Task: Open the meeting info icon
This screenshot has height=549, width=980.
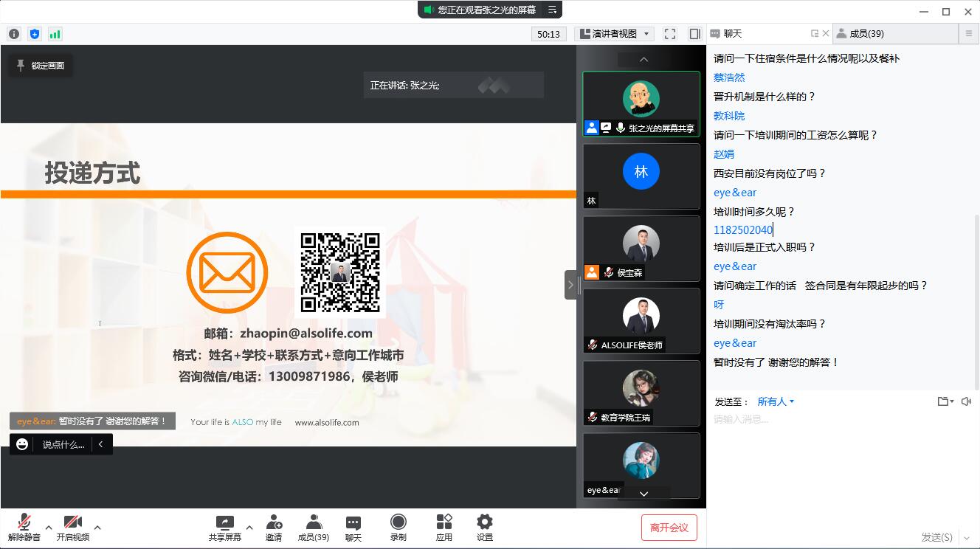Action: coord(14,34)
